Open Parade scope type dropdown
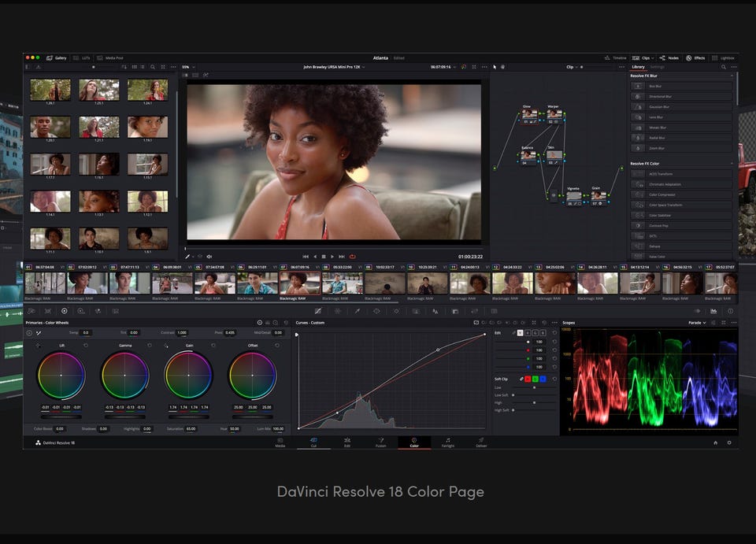Image resolution: width=756 pixels, height=544 pixels. coord(697,323)
